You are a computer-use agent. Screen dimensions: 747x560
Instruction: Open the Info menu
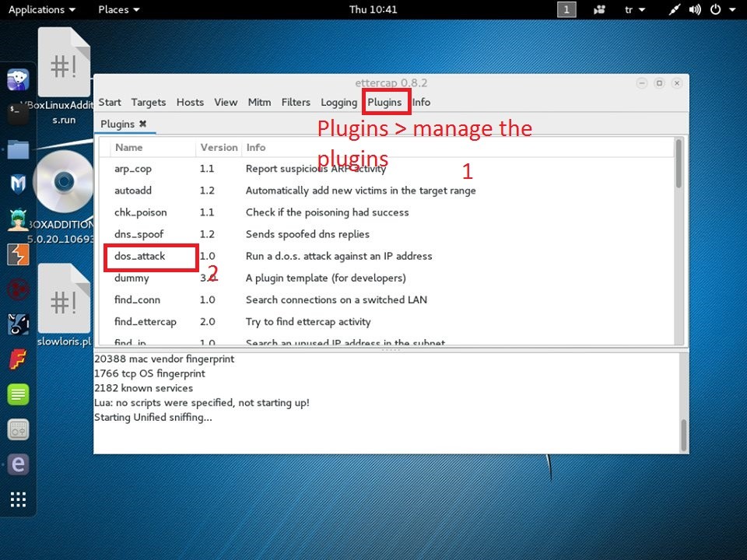(421, 103)
